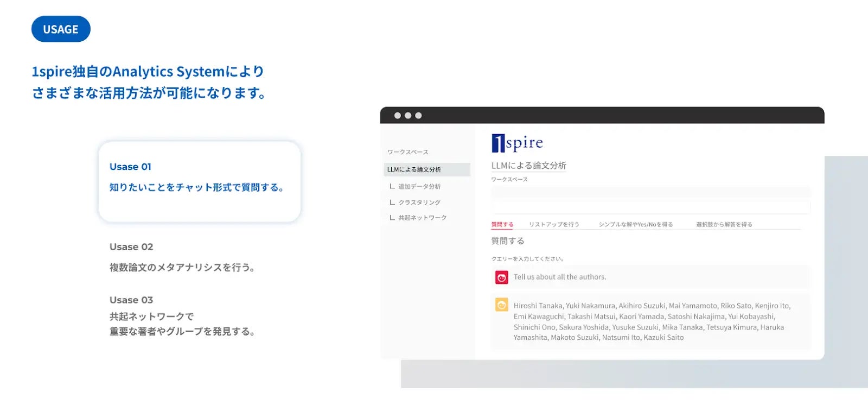Switch to the シンプルな解やYes/Noを得る tab
Image resolution: width=868 pixels, height=418 pixels.
click(636, 224)
